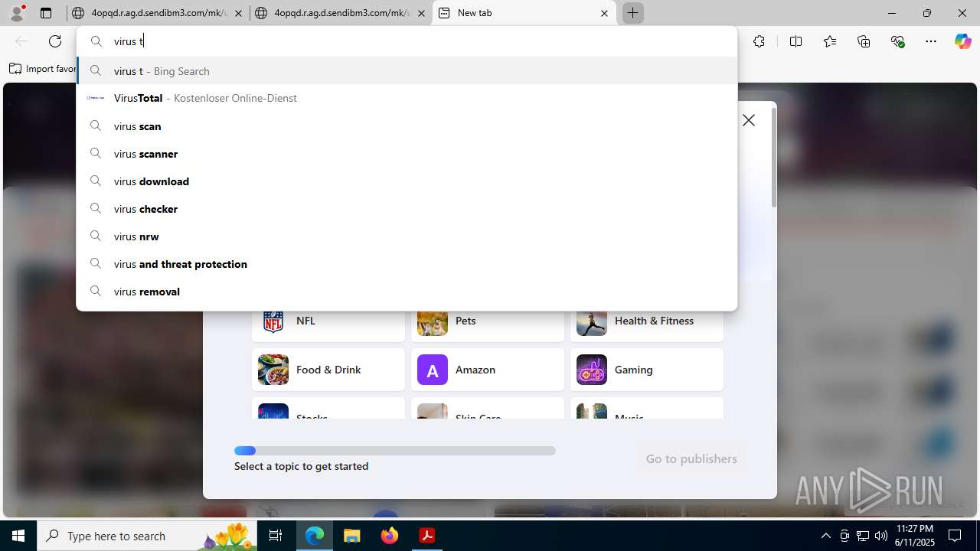Select 'virus scanner' suggestion
The image size is (980, 551).
(x=407, y=154)
